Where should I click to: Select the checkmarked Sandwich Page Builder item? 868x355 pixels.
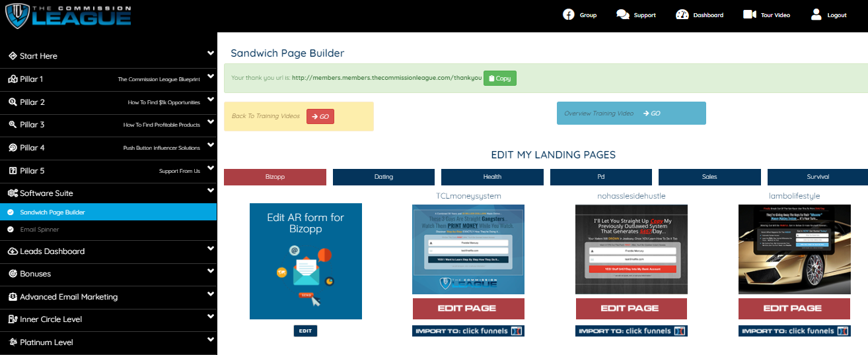[10, 212]
